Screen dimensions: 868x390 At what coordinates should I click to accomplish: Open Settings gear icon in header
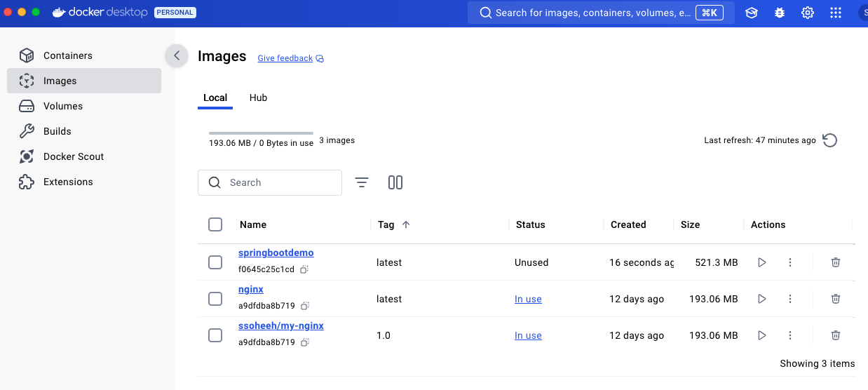pyautogui.click(x=808, y=13)
